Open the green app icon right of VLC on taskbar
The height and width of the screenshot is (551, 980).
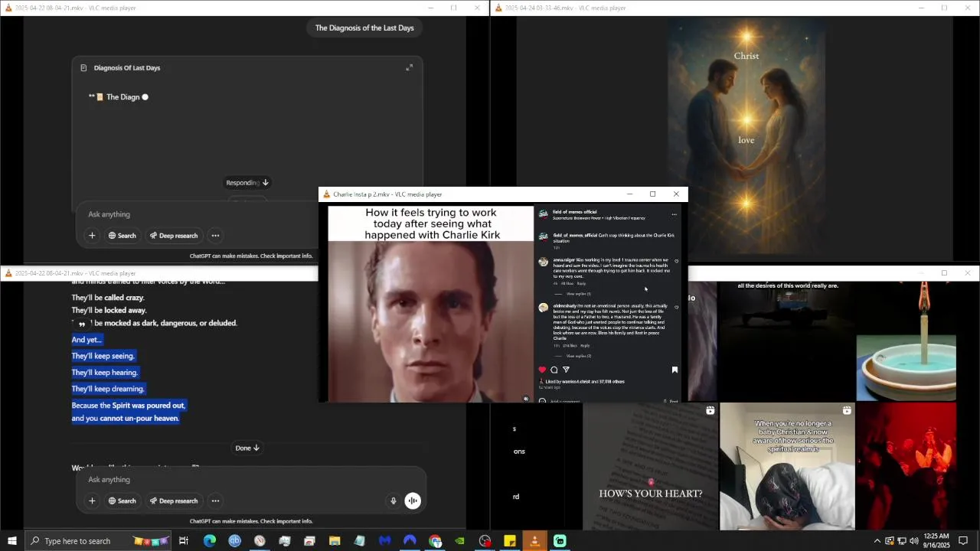pyautogui.click(x=560, y=541)
